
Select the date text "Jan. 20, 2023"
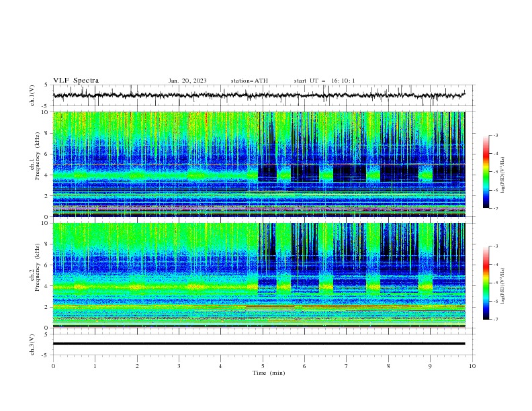pyautogui.click(x=187, y=81)
